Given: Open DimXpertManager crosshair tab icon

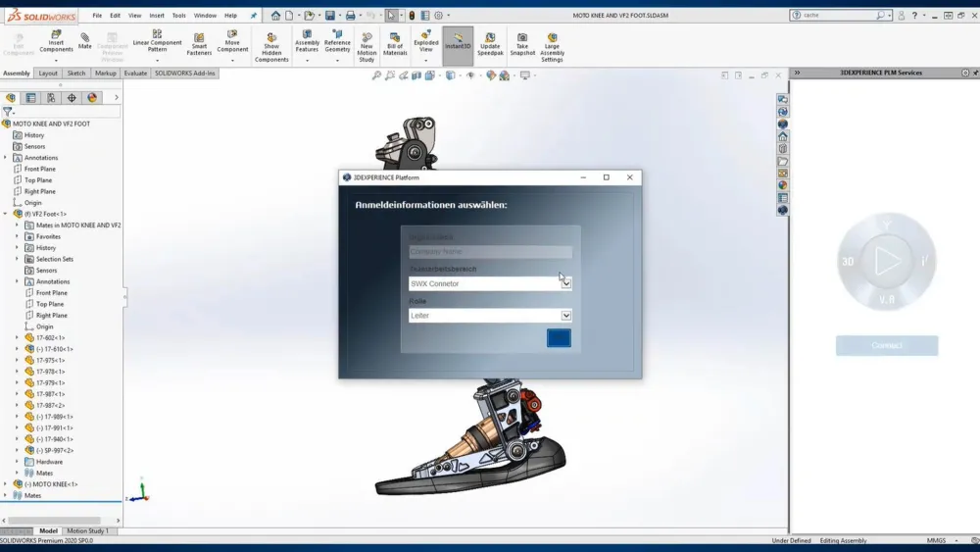Looking at the screenshot, I should coord(72,97).
